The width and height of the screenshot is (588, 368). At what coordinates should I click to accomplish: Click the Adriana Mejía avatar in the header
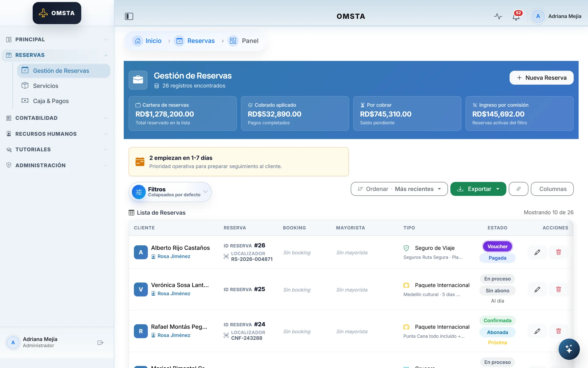point(538,16)
